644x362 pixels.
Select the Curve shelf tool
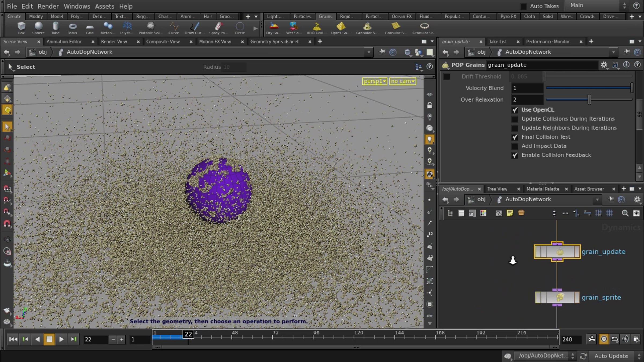[174, 28]
